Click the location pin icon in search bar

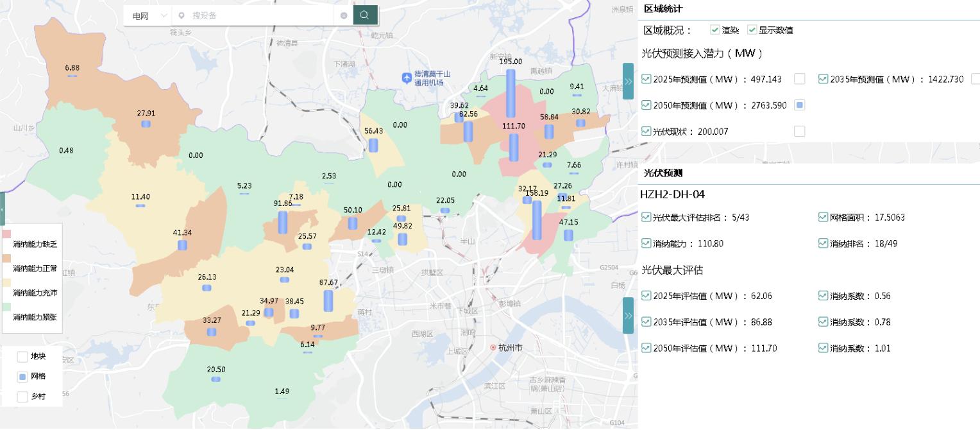[182, 14]
